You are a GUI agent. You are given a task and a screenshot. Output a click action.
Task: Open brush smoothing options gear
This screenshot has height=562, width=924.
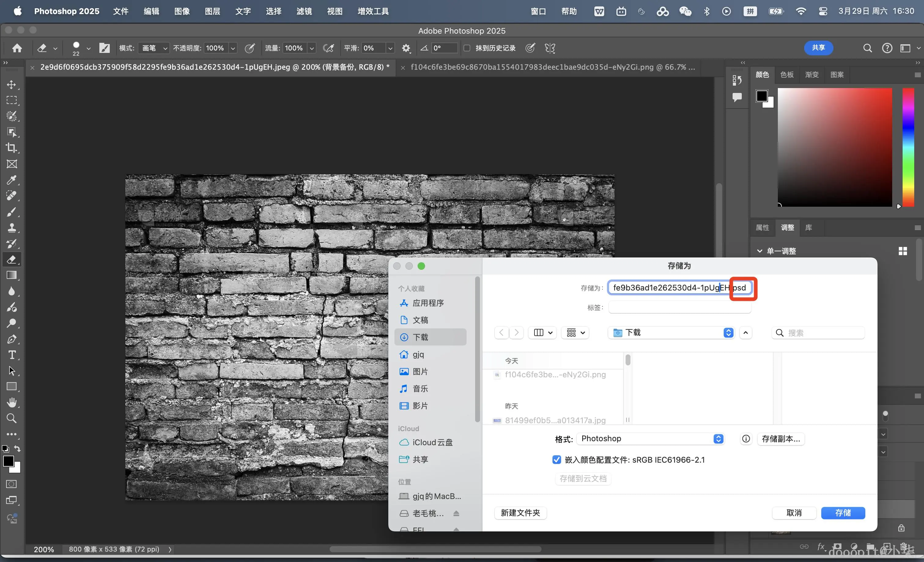tap(406, 48)
